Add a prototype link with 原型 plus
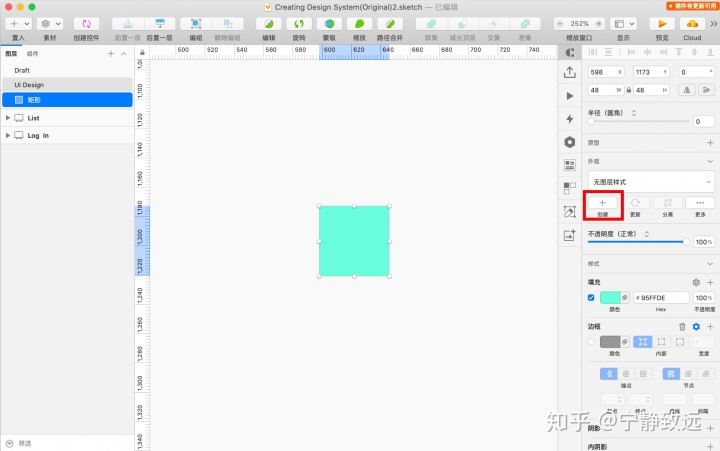The width and height of the screenshot is (720, 451). 710,143
